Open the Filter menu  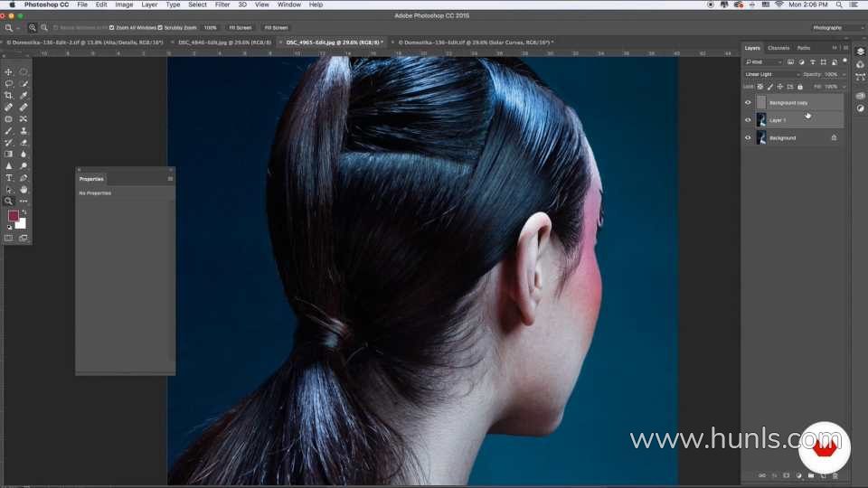point(222,5)
